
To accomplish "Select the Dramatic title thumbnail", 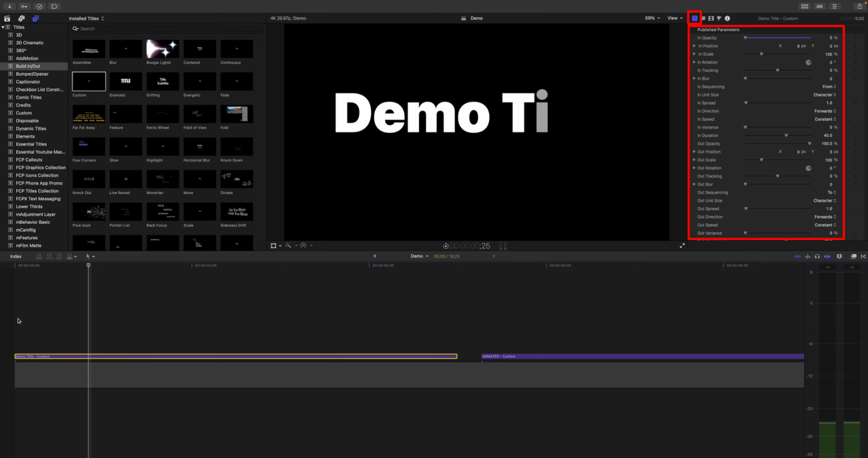I will [126, 81].
